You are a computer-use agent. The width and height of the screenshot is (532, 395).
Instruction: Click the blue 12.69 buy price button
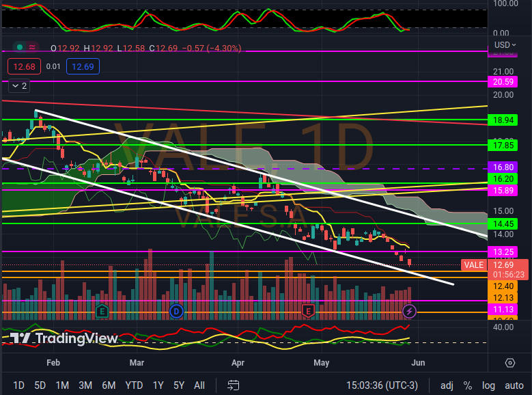pyautogui.click(x=83, y=66)
